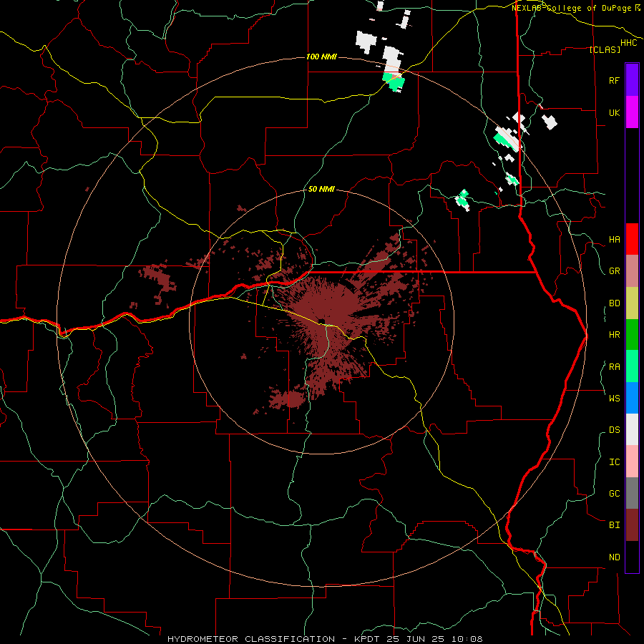This screenshot has width=644, height=644.
Task: Select the GC gray legend swatch
Action: tap(632, 493)
